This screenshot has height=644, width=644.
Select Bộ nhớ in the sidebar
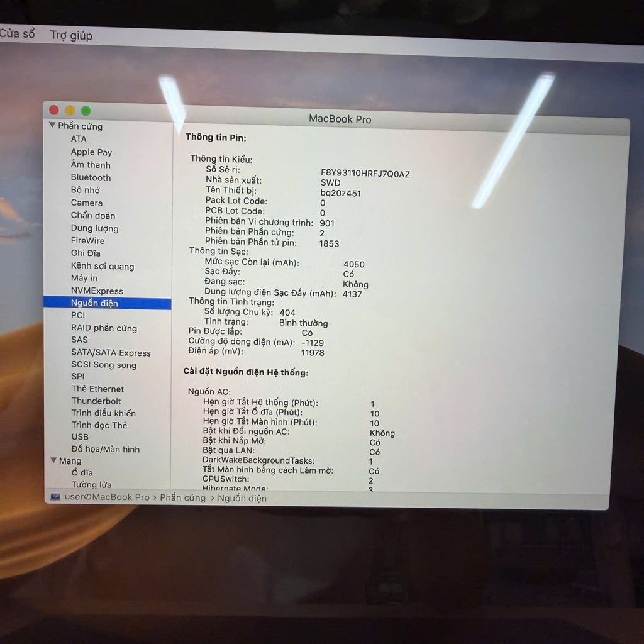(85, 190)
